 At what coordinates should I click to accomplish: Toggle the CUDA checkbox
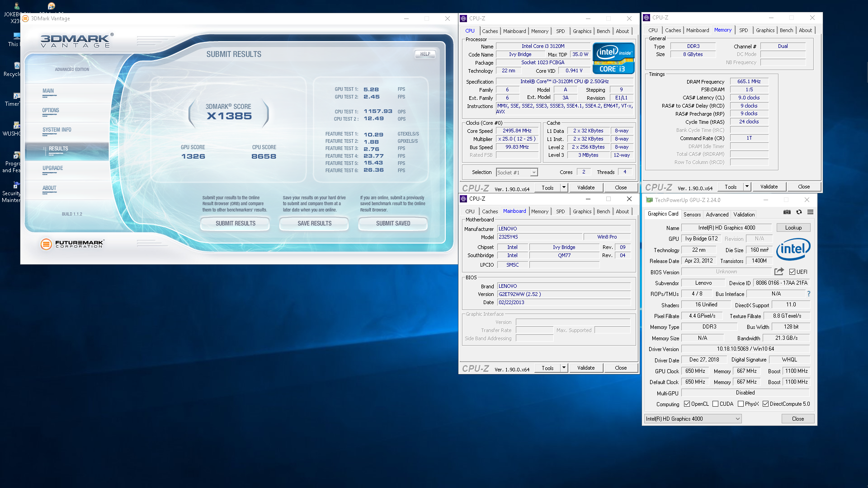tap(715, 404)
